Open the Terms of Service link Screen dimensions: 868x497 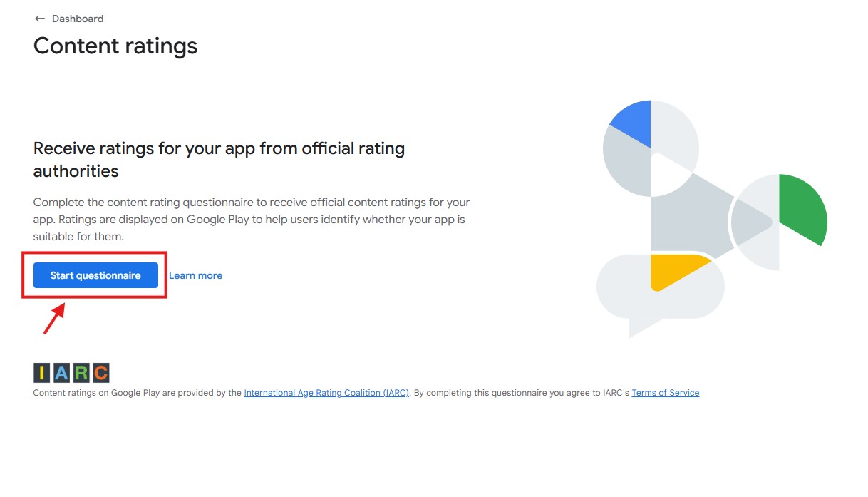tap(665, 393)
